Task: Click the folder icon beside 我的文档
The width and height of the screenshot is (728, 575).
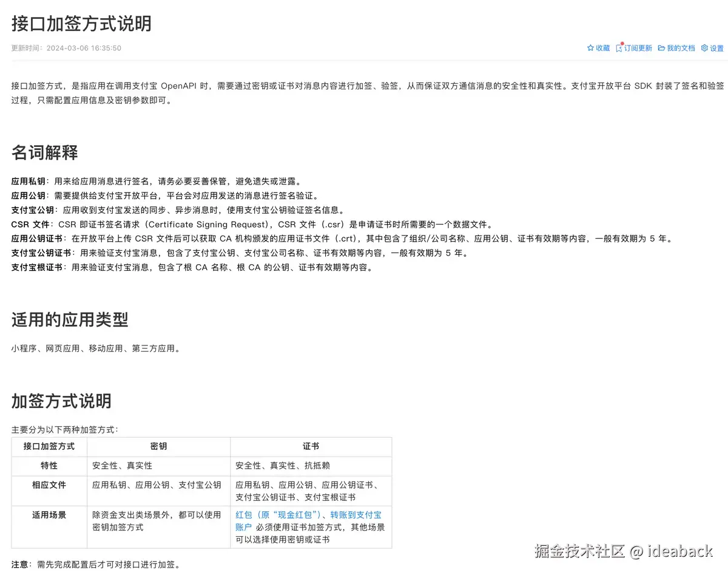Action: (x=661, y=48)
